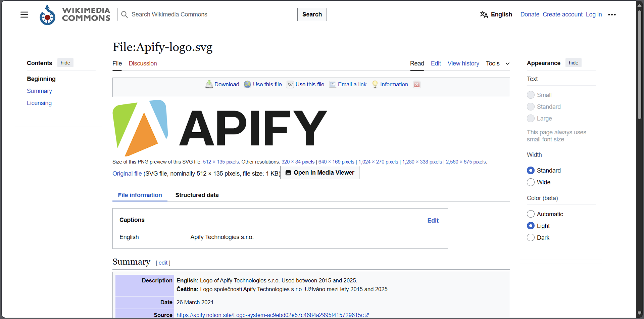
Task: Select Standard width option
Action: pyautogui.click(x=531, y=171)
